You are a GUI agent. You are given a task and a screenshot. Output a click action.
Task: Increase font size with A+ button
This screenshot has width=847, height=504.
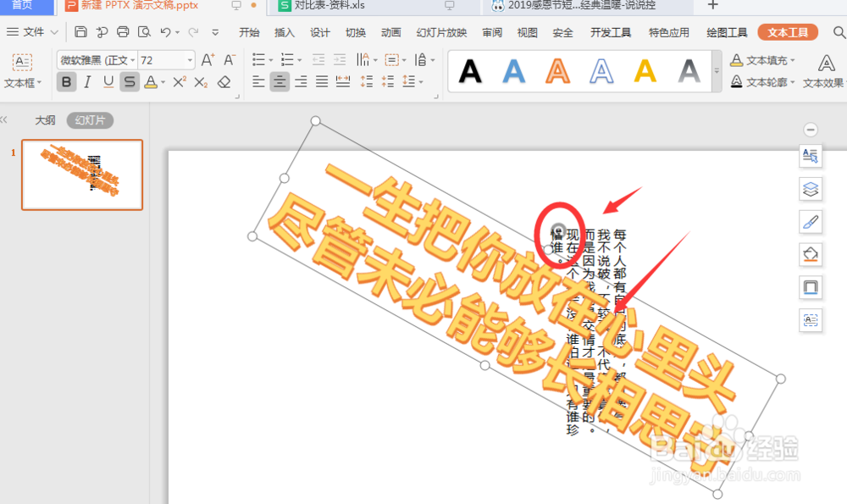pos(208,60)
